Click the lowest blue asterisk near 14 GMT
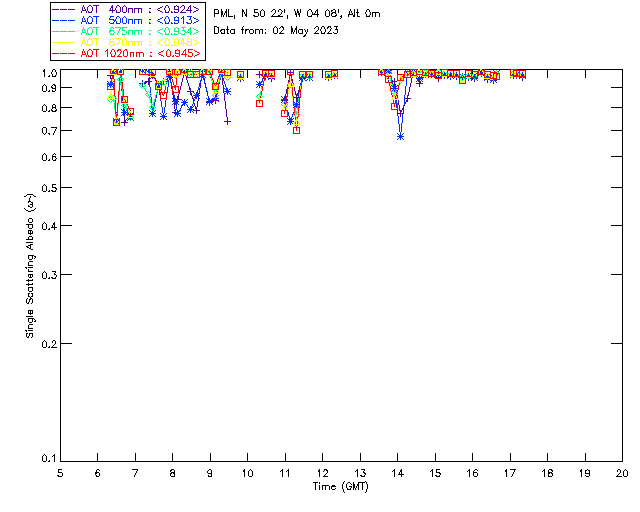This screenshot has width=640, height=512. pyautogui.click(x=400, y=137)
